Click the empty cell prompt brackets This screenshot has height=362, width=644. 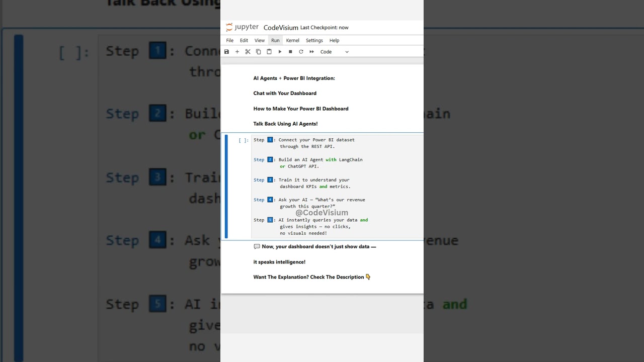pyautogui.click(x=244, y=140)
